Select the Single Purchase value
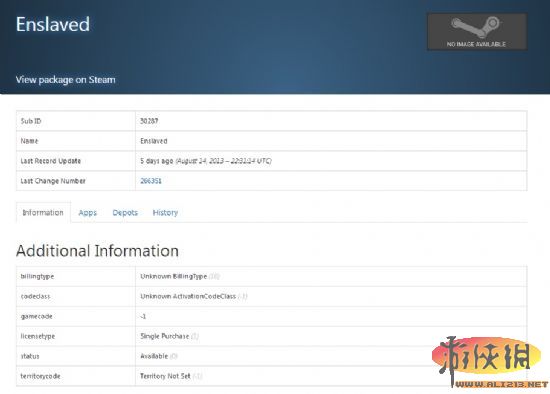Image resolution: width=550 pixels, height=394 pixels. click(x=169, y=336)
